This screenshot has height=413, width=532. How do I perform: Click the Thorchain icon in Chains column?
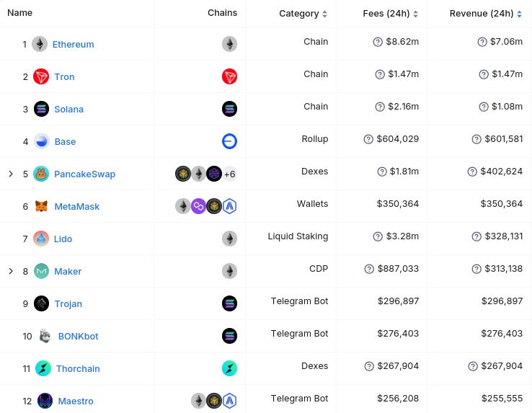tap(230, 368)
